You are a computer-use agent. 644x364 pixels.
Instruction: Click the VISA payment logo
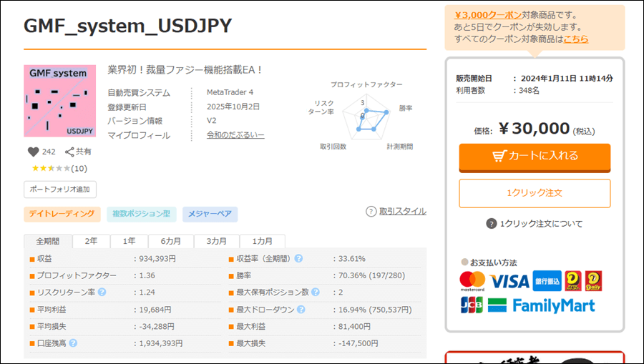click(x=509, y=282)
